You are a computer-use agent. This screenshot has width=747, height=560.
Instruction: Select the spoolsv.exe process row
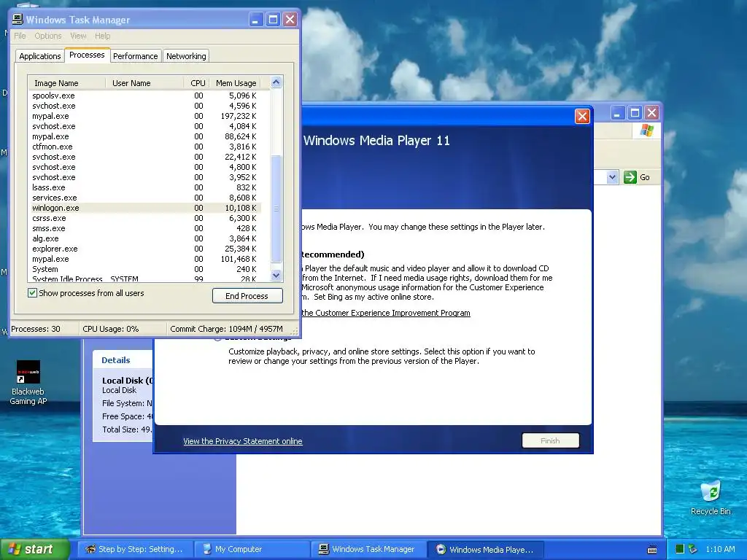click(x=144, y=96)
